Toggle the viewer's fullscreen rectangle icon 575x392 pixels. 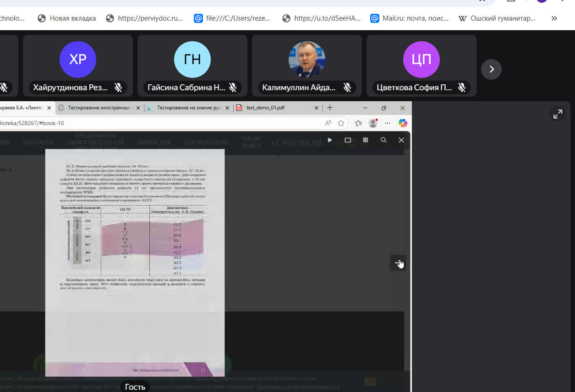pos(348,140)
